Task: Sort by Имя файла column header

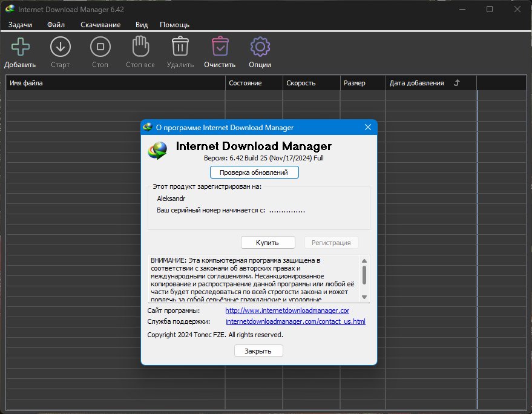Action: (x=116, y=83)
